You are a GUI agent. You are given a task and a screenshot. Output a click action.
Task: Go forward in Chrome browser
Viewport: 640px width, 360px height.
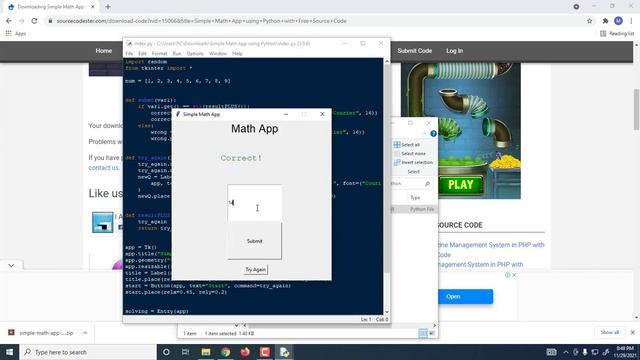click(21, 21)
